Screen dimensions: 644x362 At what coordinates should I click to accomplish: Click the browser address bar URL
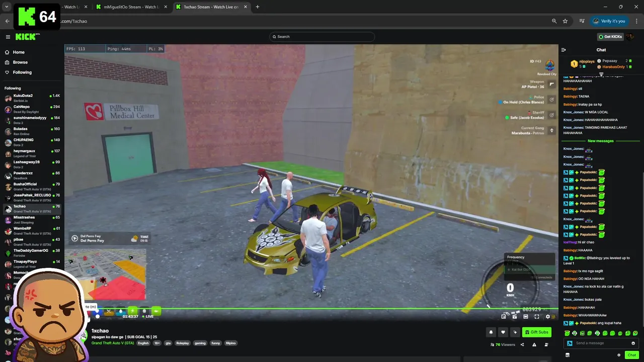(x=74, y=21)
